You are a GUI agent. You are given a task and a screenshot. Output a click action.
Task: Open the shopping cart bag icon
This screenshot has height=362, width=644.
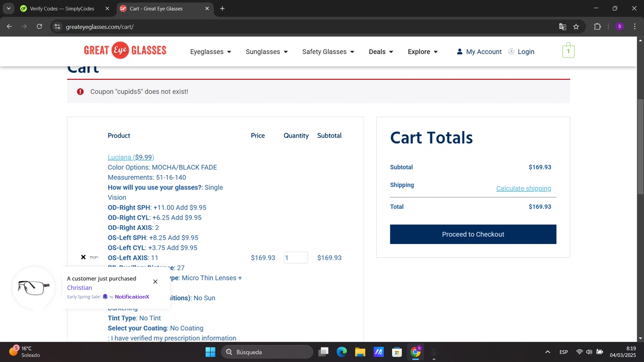tap(568, 51)
